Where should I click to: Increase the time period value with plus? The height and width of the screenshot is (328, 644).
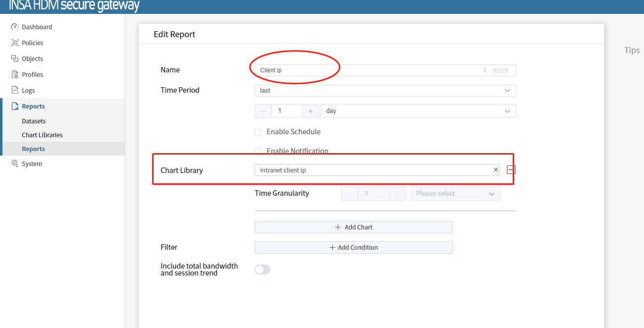point(310,111)
